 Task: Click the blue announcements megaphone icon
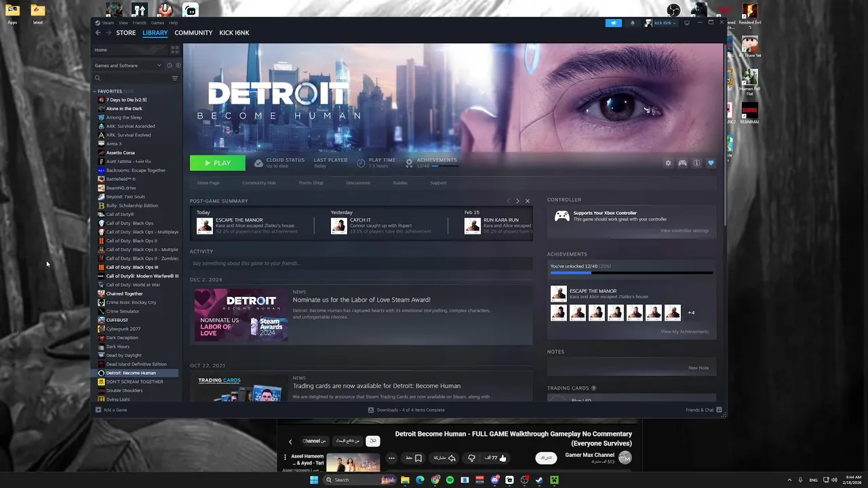(613, 22)
